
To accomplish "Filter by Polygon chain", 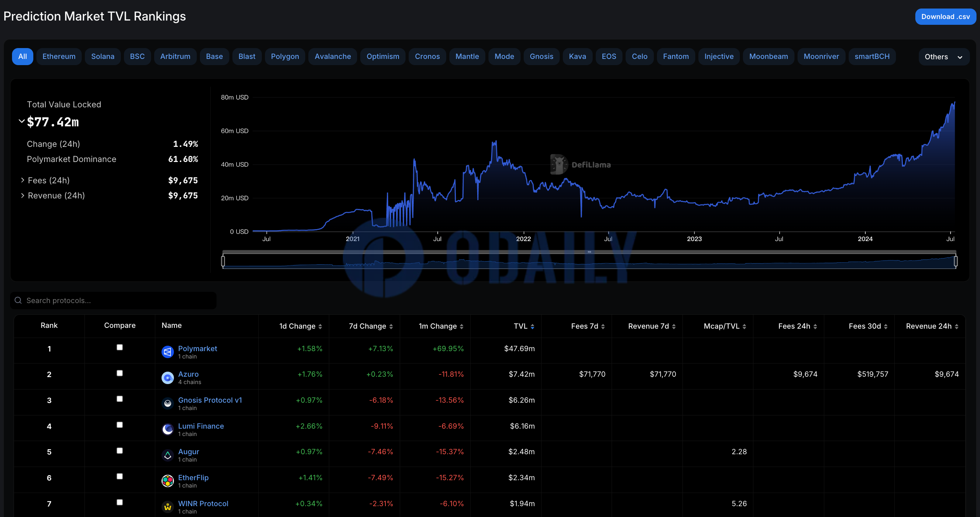I will (285, 57).
